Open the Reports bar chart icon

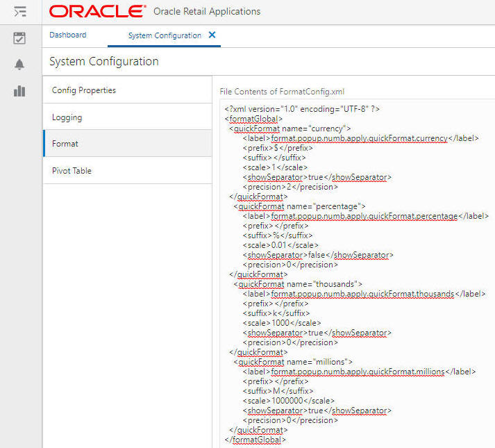[19, 91]
